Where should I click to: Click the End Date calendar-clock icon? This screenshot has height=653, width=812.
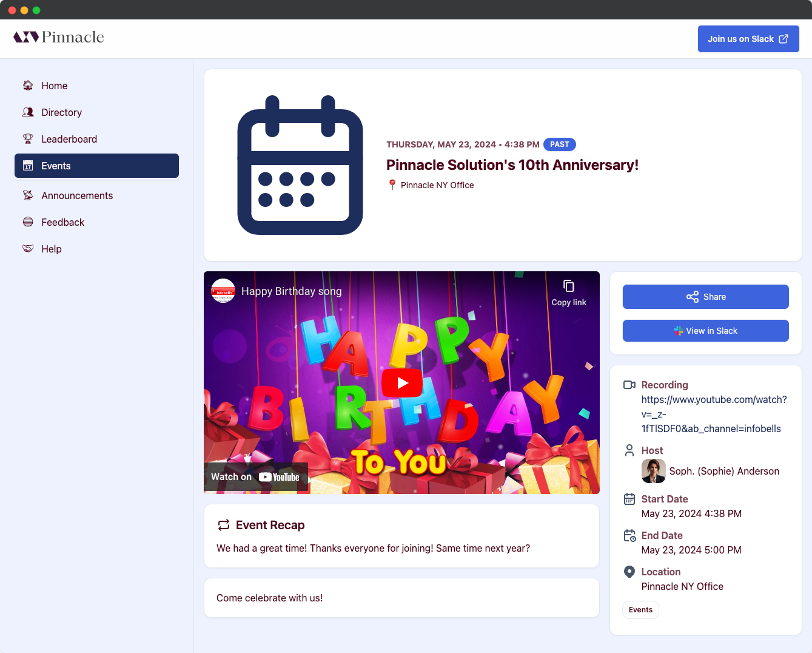pos(629,535)
